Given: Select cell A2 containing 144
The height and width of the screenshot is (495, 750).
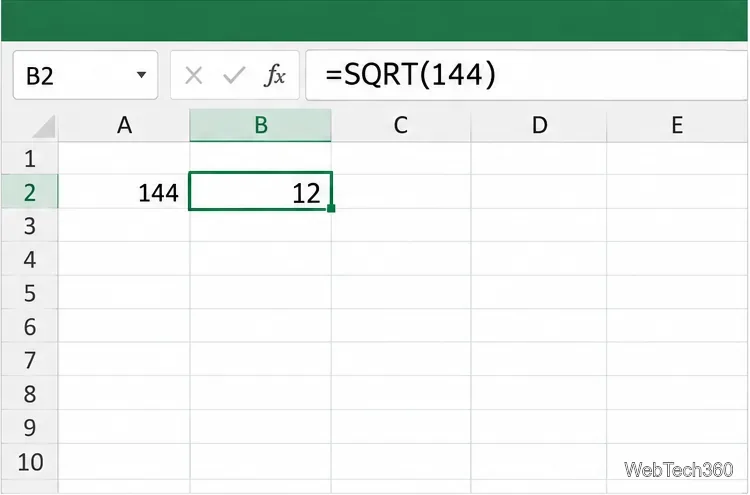Looking at the screenshot, I should [124, 192].
